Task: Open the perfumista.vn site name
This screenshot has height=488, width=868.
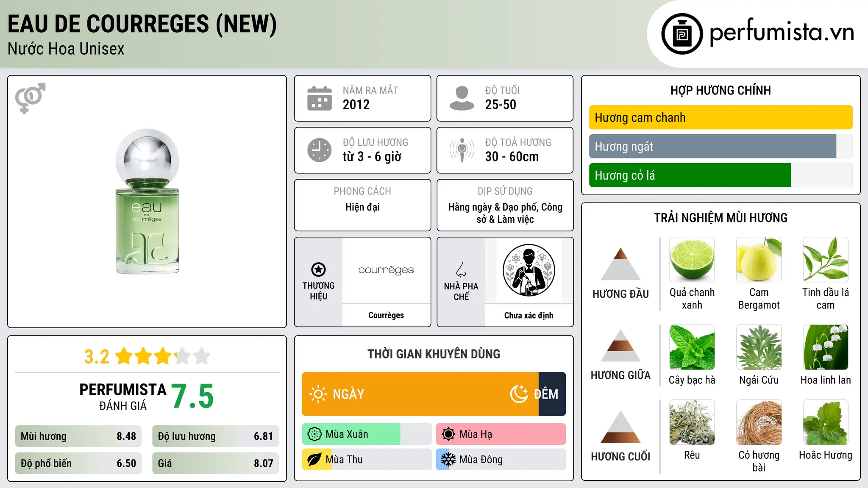Action: pyautogui.click(x=782, y=33)
